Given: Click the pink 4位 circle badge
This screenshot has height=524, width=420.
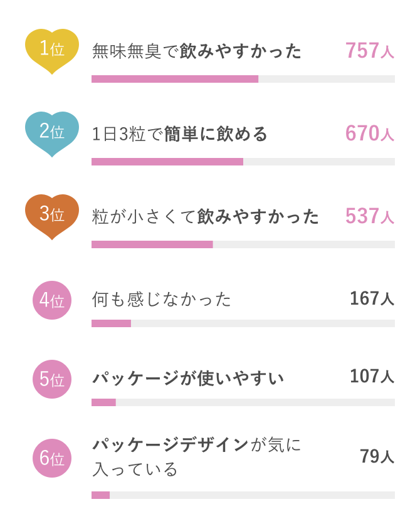Looking at the screenshot, I should [52, 300].
